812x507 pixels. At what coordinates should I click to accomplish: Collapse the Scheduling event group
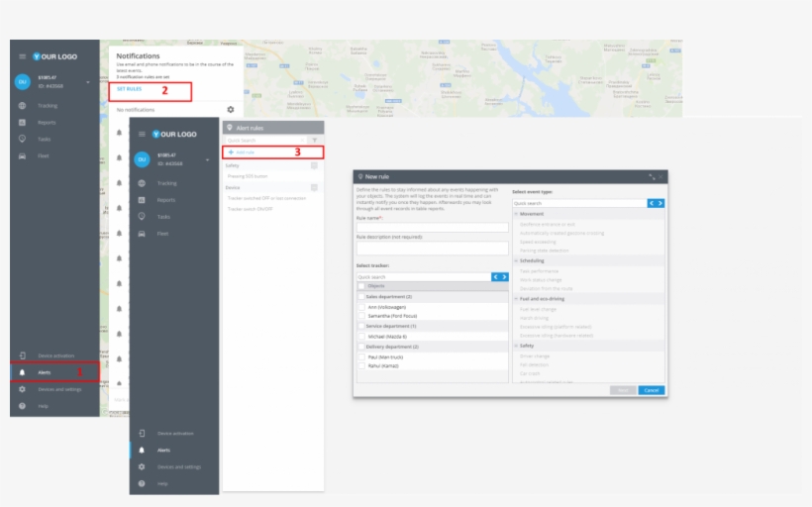pyautogui.click(x=516, y=261)
